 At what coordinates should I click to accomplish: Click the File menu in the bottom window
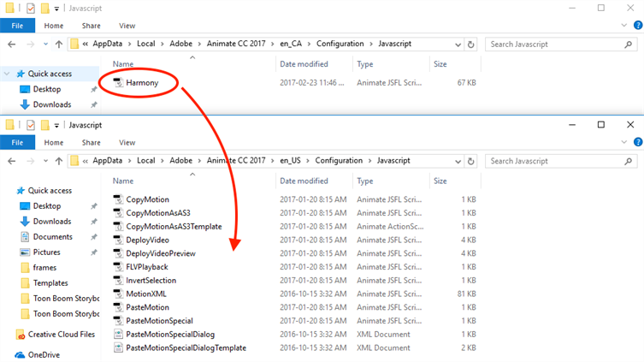click(x=17, y=143)
